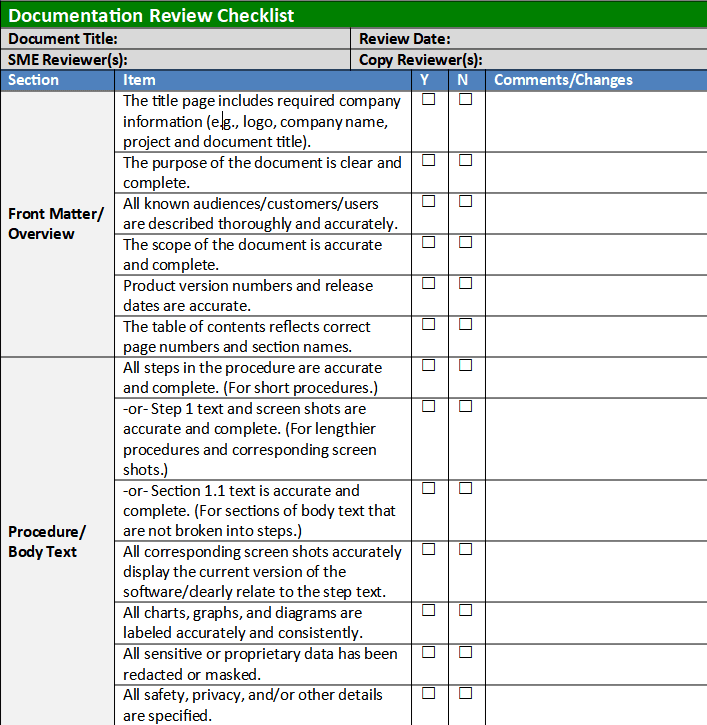The height and width of the screenshot is (725, 707).
Task: Check N for charts, graphs, and diagrams
Action: 465,611
